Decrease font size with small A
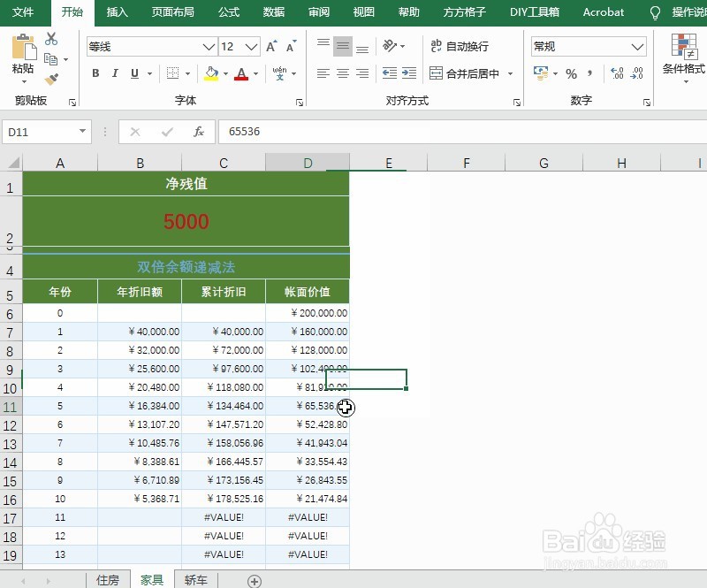Viewport: 707px width, 588px height. coord(292,46)
